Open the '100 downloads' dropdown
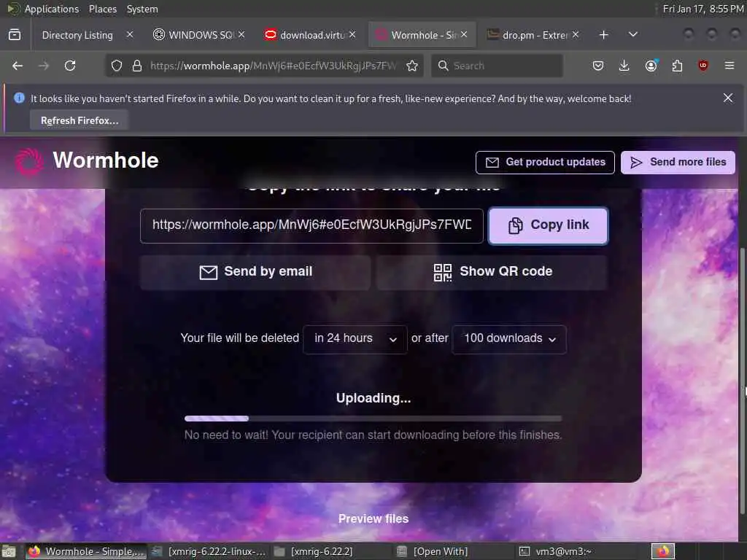 click(509, 339)
